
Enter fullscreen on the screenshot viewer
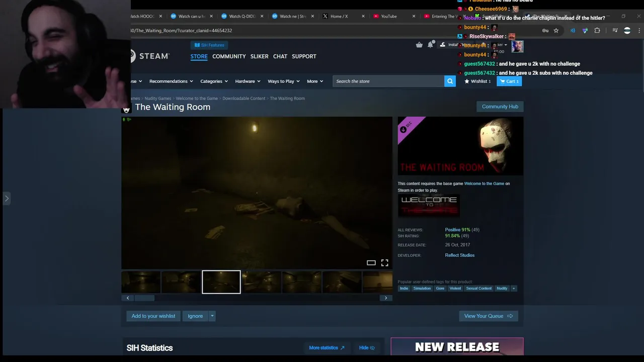tap(384, 262)
